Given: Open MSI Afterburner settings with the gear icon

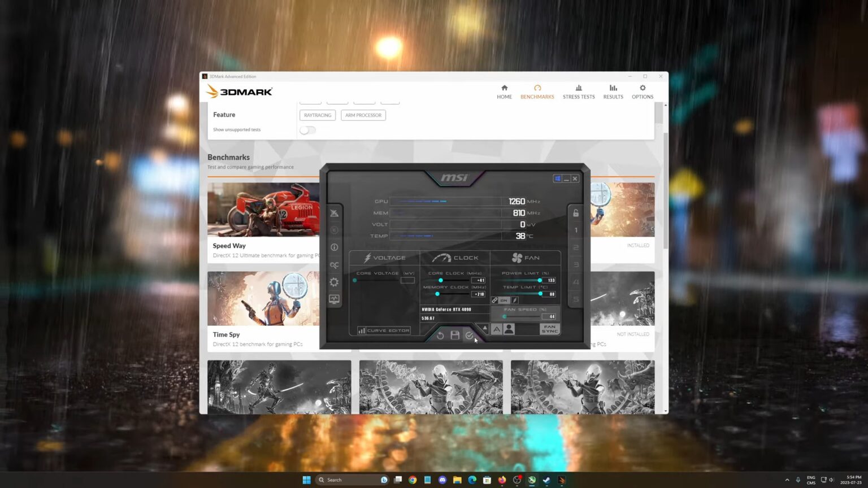Looking at the screenshot, I should tap(334, 281).
